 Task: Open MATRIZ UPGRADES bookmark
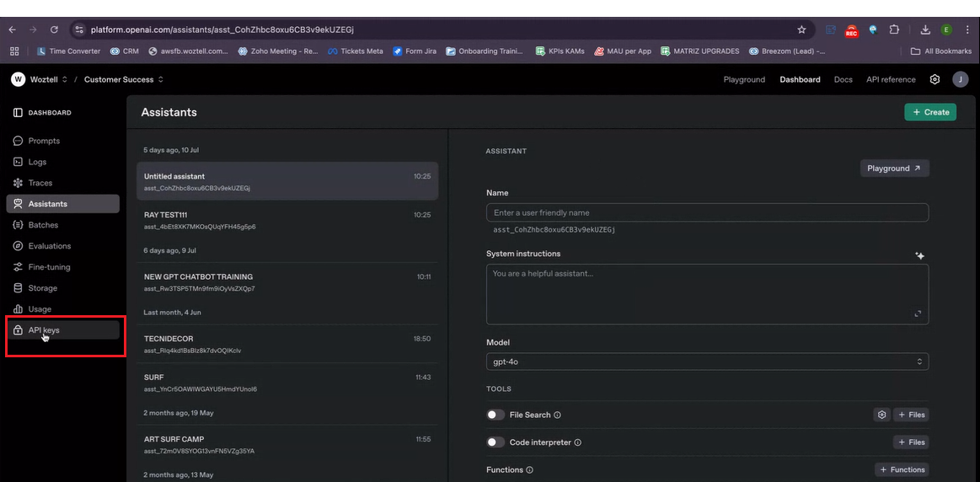pos(700,51)
